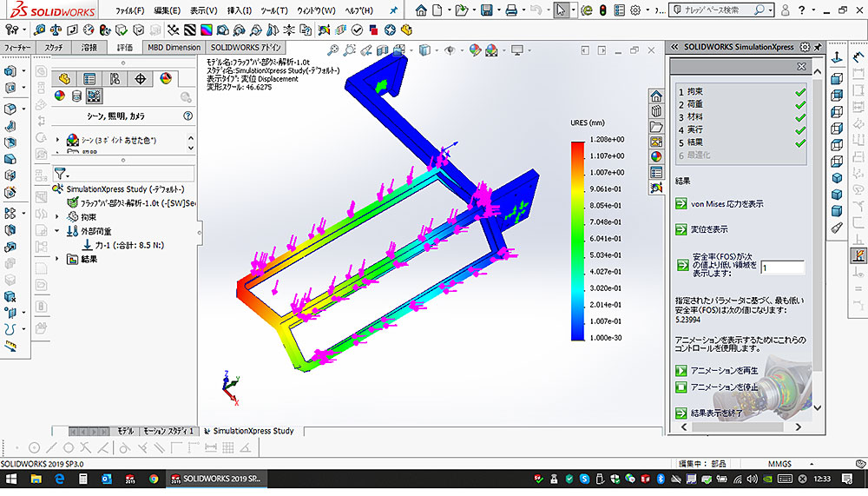Image resolution: width=868 pixels, height=496 pixels.
Task: Collapse the 外部荷重 tree node
Action: (57, 231)
